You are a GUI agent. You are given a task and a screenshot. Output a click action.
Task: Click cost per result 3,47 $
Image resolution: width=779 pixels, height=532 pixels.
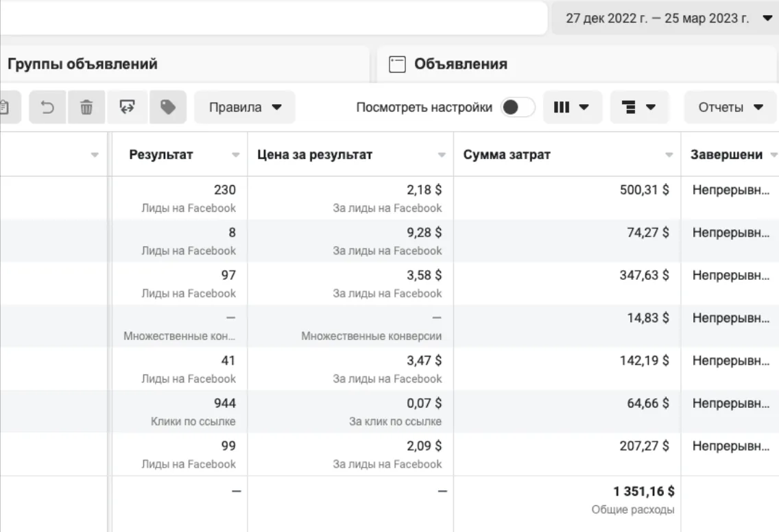(x=424, y=361)
